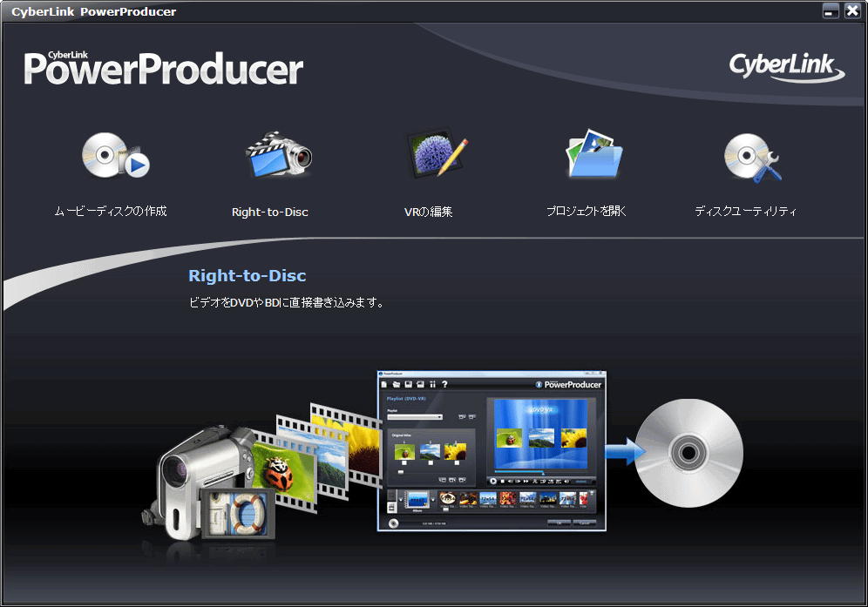Choose the プロジェクトを開く label
The height and width of the screenshot is (607, 868).
click(x=587, y=211)
